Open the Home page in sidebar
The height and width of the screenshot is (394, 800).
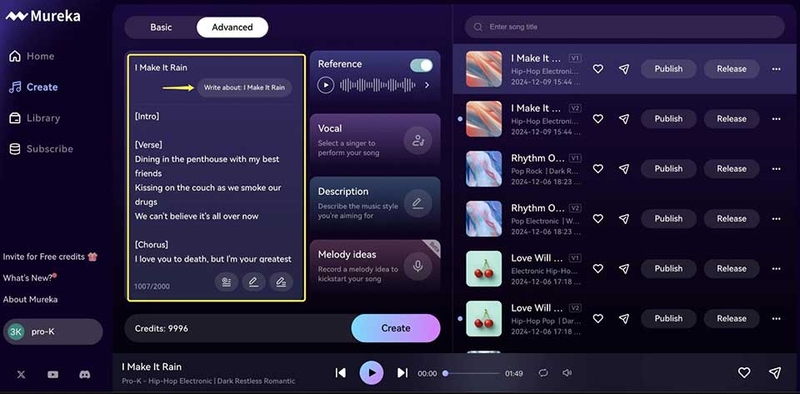click(x=32, y=56)
